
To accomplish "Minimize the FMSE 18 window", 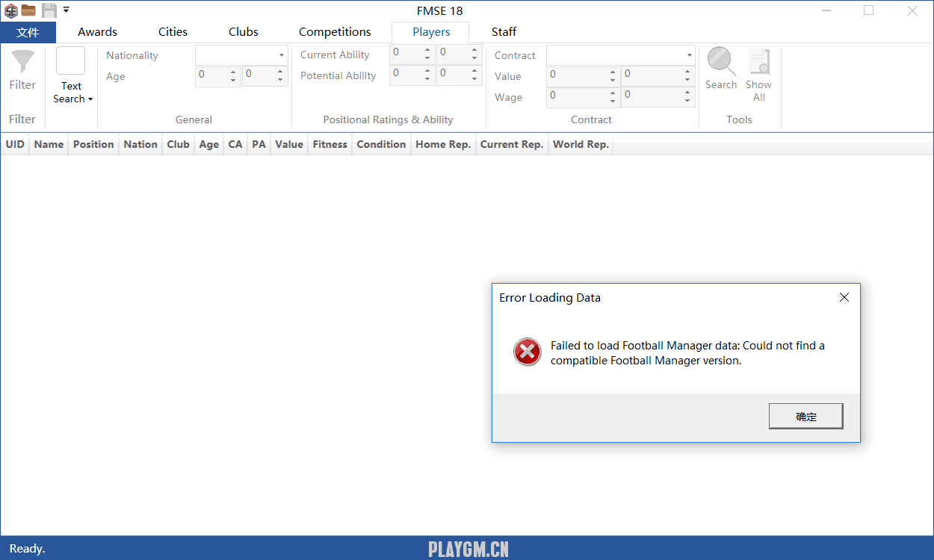I will click(827, 10).
